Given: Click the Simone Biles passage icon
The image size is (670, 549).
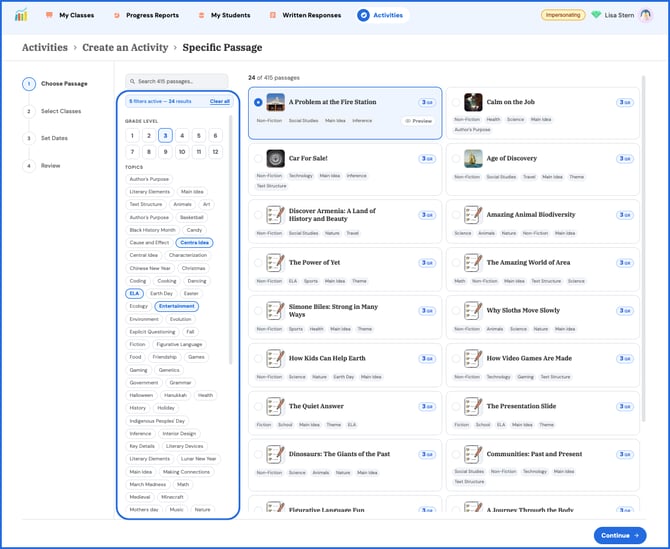Looking at the screenshot, I should click(276, 311).
